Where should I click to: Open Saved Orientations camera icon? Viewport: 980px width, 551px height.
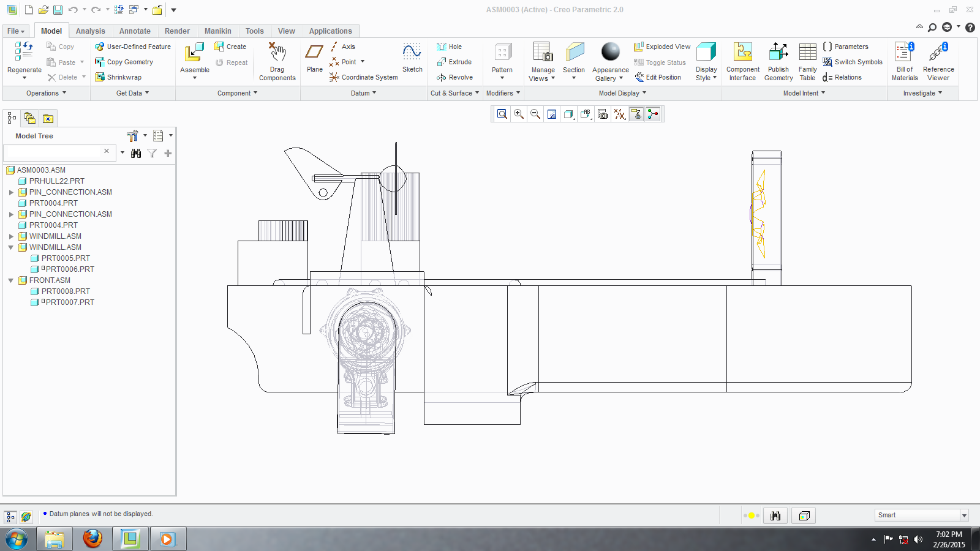603,114
